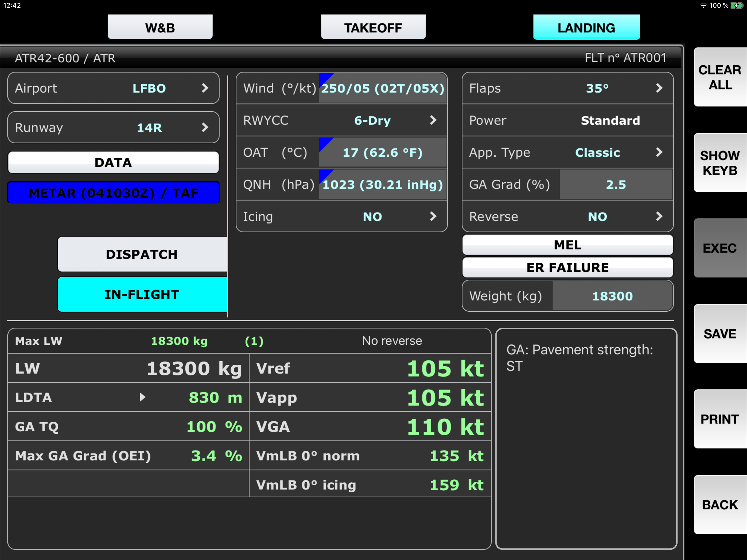Open RWYCC 6-Dry options chevron

(433, 120)
